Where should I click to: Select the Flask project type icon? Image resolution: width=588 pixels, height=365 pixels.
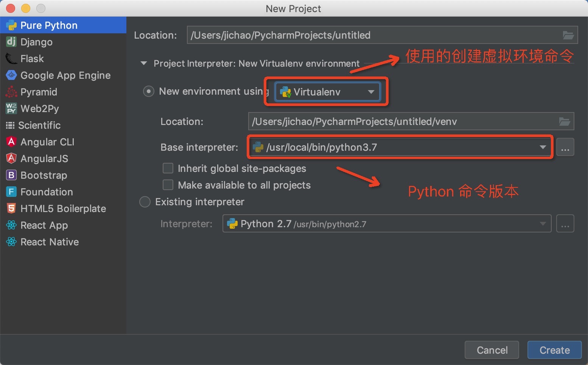click(x=11, y=58)
